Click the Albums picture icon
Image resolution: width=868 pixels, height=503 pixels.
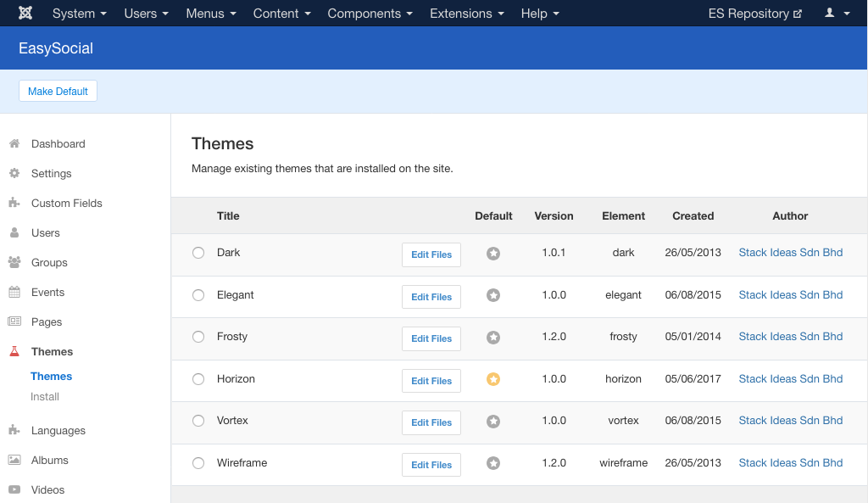click(x=15, y=460)
